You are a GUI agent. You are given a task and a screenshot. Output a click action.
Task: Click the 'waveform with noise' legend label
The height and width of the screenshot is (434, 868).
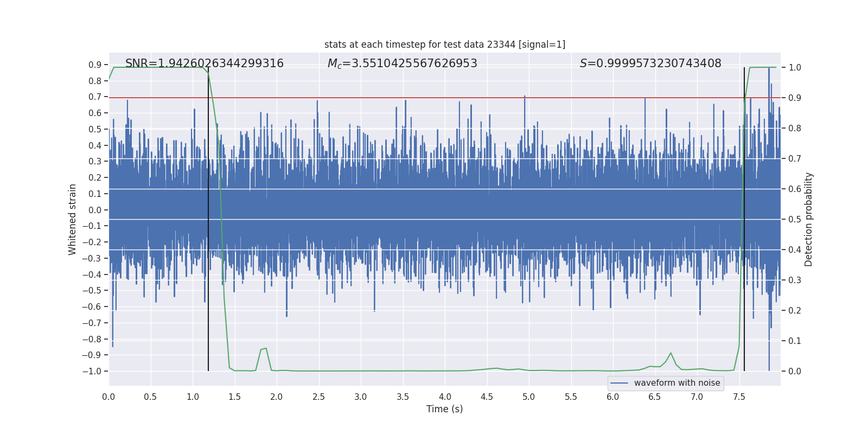677,383
